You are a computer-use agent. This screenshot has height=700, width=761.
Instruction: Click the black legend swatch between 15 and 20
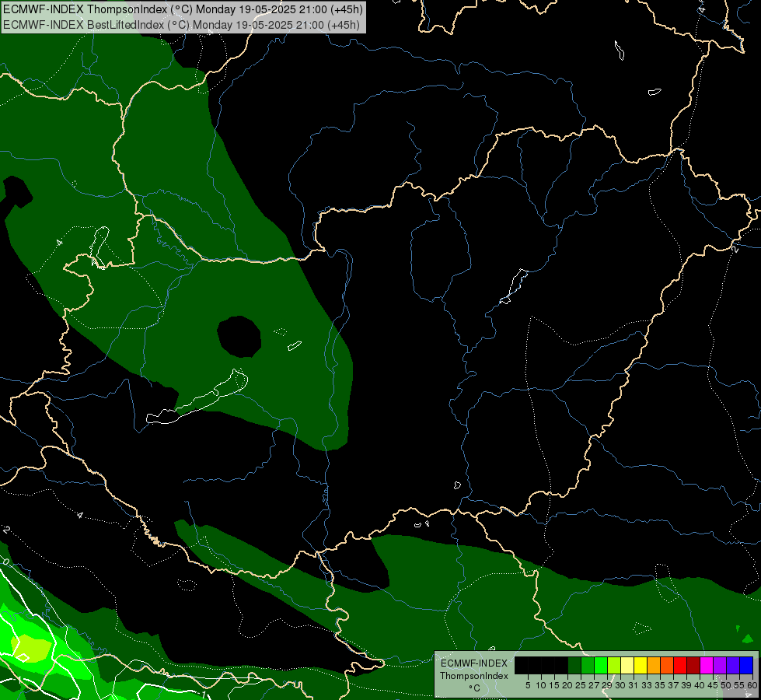[x=561, y=665]
